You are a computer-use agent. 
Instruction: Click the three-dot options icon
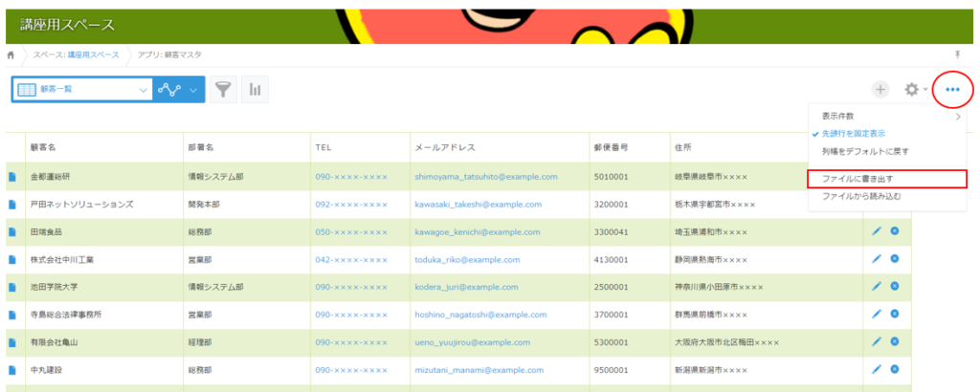pyautogui.click(x=952, y=89)
